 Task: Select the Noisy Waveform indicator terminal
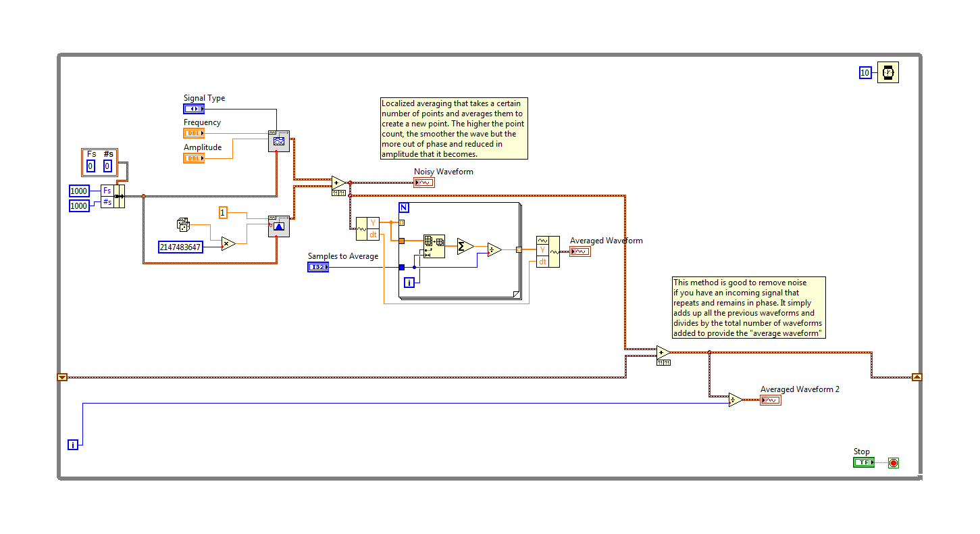click(x=424, y=183)
